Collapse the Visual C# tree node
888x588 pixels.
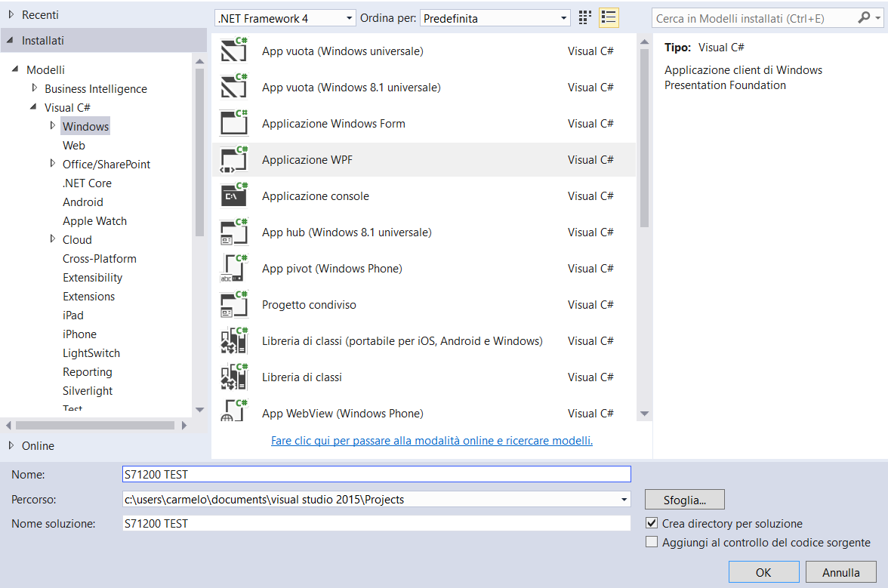click(33, 106)
